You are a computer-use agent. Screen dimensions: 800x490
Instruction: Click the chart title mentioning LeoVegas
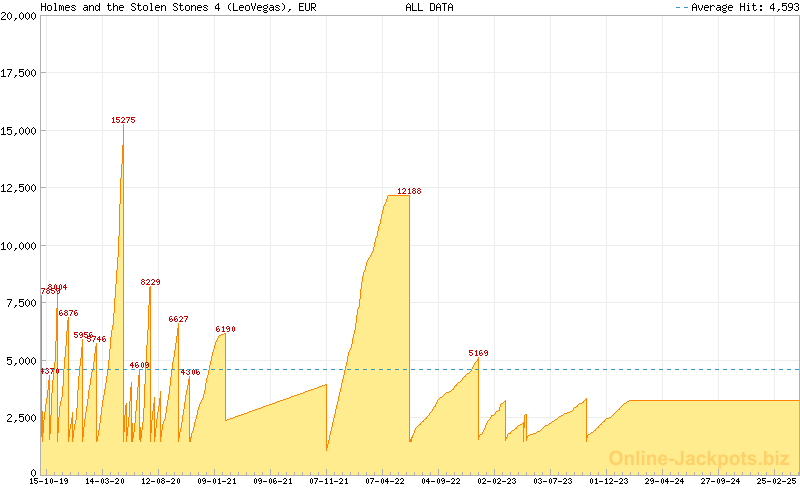(179, 7)
